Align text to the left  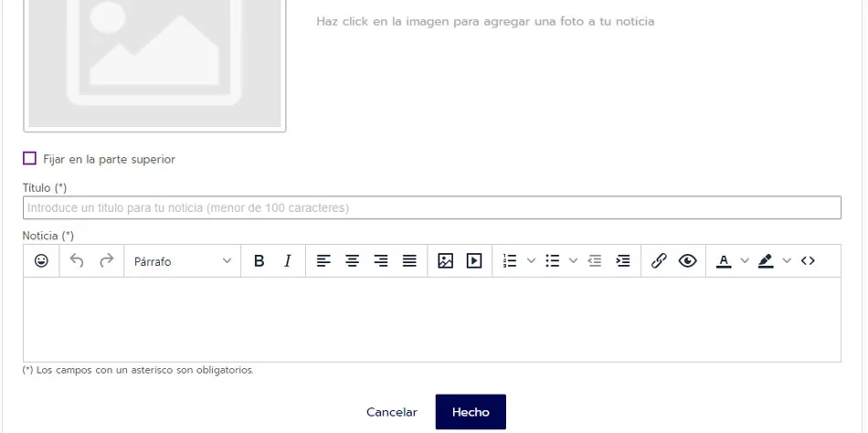[323, 261]
